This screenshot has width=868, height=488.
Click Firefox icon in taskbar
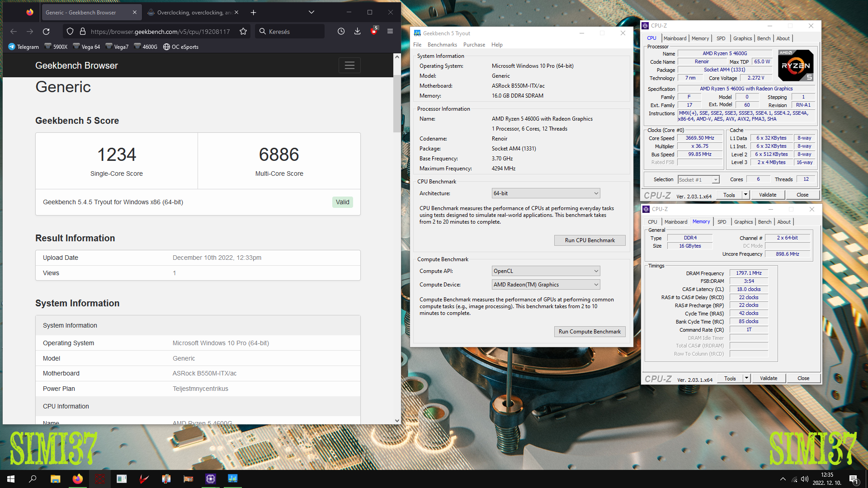pos(77,479)
